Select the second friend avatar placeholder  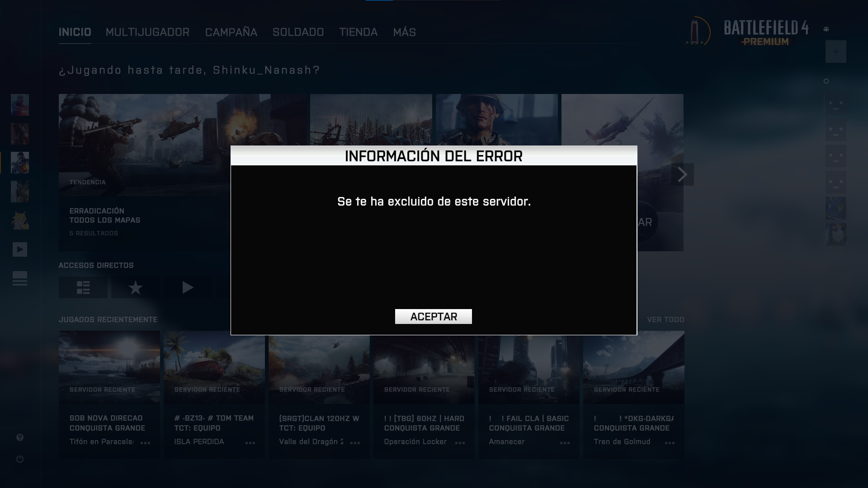pos(835,131)
